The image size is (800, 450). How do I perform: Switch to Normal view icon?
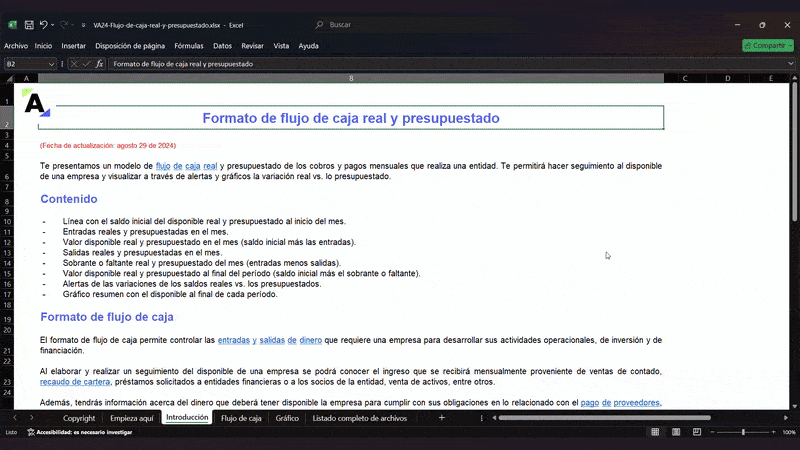pyautogui.click(x=653, y=432)
